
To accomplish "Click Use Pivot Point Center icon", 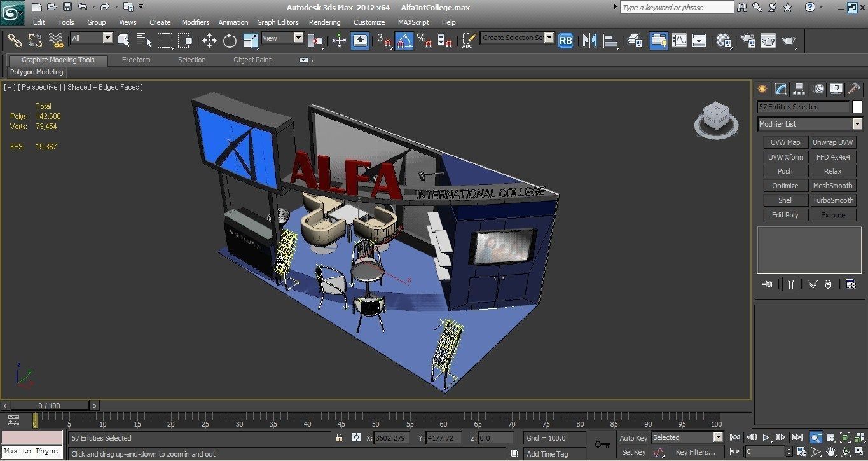I will click(x=315, y=41).
